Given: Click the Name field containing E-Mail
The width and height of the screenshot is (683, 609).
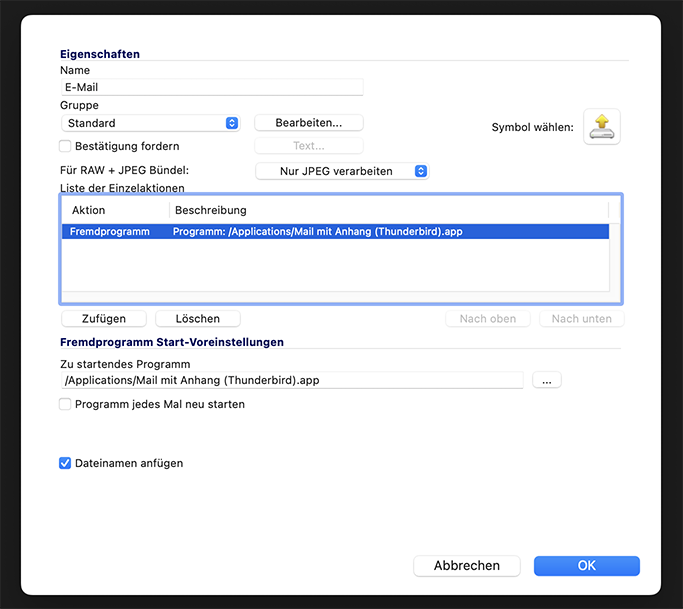Looking at the screenshot, I should pos(212,87).
